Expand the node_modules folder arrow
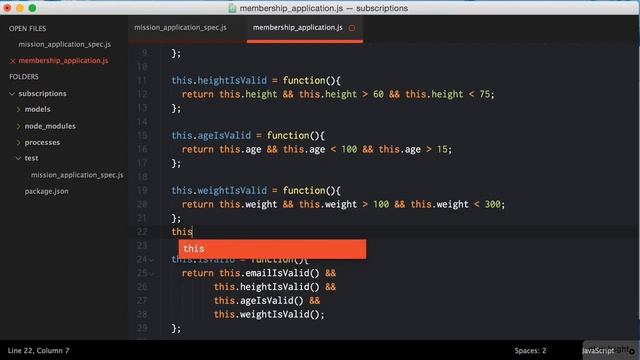This screenshot has width=640, height=360. tap(18, 127)
